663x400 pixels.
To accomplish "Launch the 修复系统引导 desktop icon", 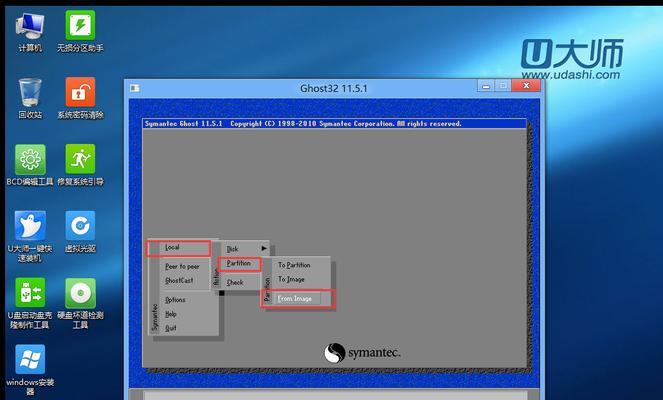I will pyautogui.click(x=80, y=159).
